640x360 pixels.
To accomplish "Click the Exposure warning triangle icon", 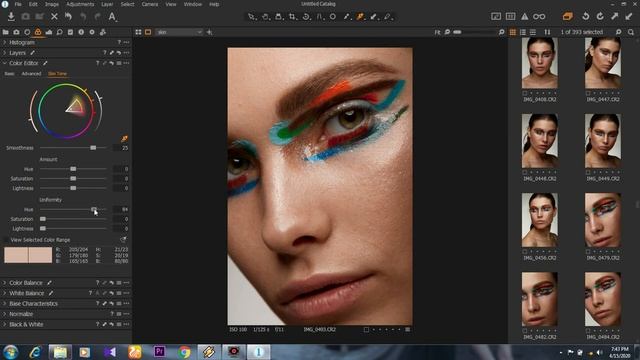I will [x=524, y=16].
